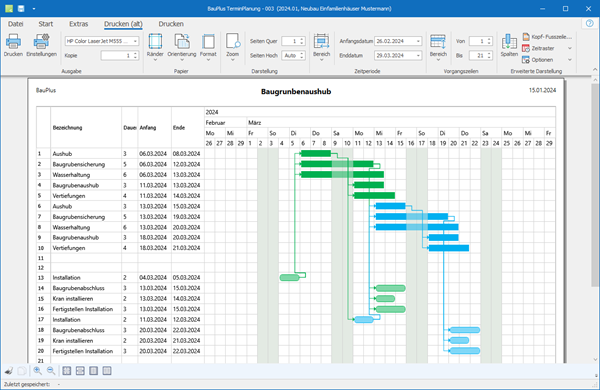This screenshot has width=600, height=390.
Task: Open the Anfangsdatum date dropdown
Action: tap(418, 41)
